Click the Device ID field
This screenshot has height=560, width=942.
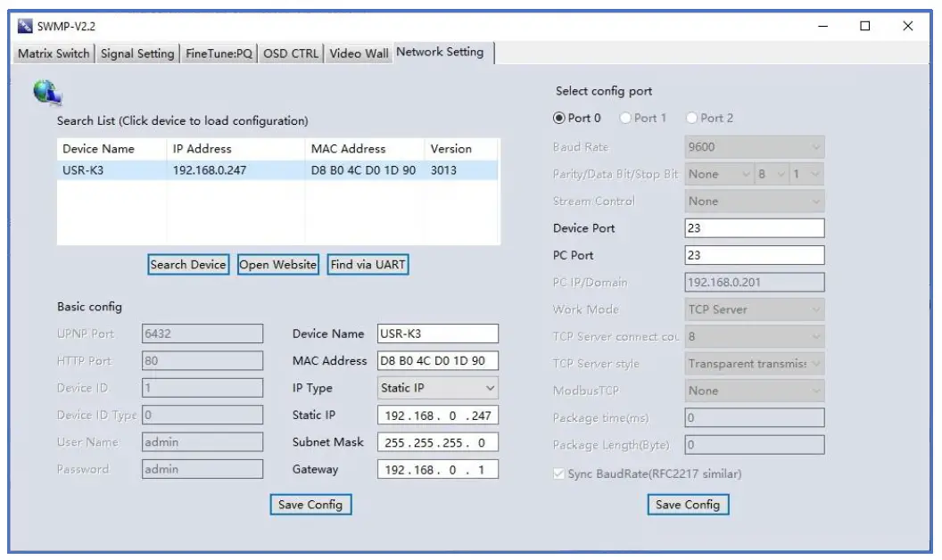(202, 388)
